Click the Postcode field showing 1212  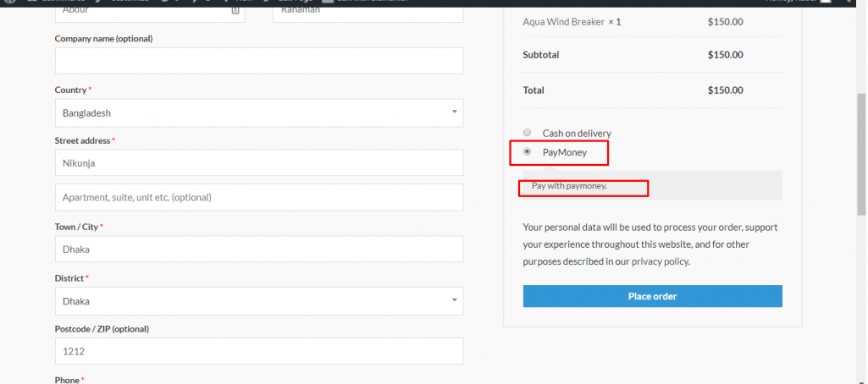(258, 351)
